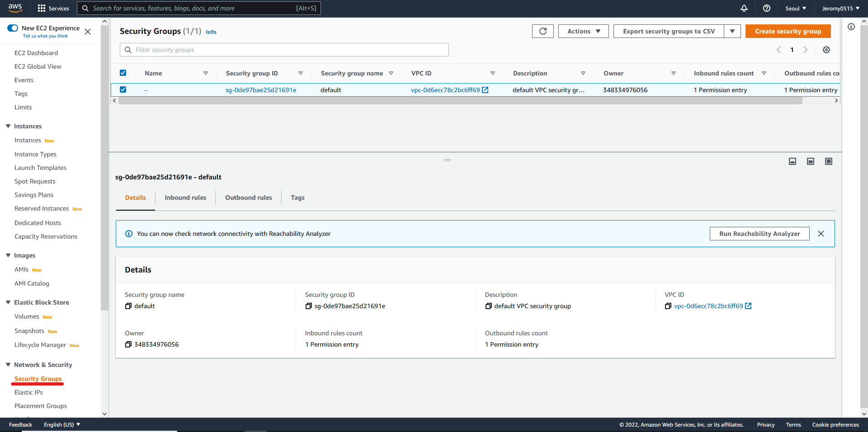The image size is (868, 432).
Task: Open the export options dropdown arrow
Action: tap(732, 31)
